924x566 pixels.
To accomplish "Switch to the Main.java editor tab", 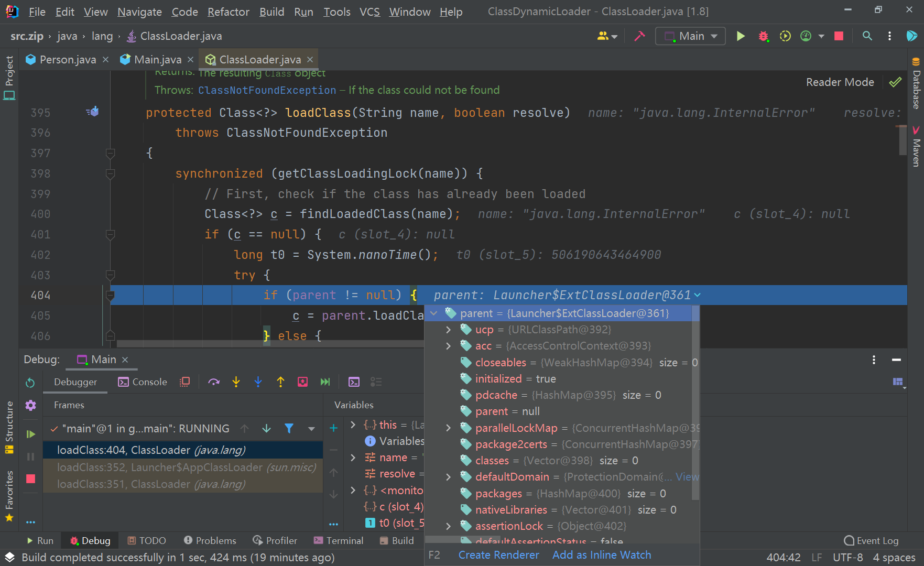I will [157, 60].
